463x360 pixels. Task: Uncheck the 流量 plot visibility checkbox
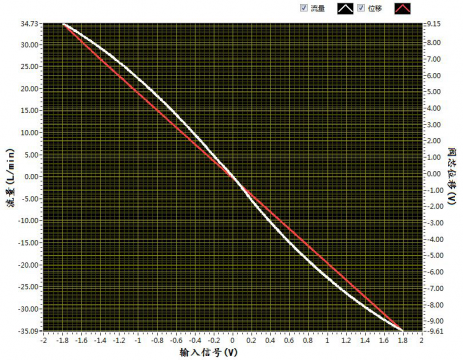point(304,8)
